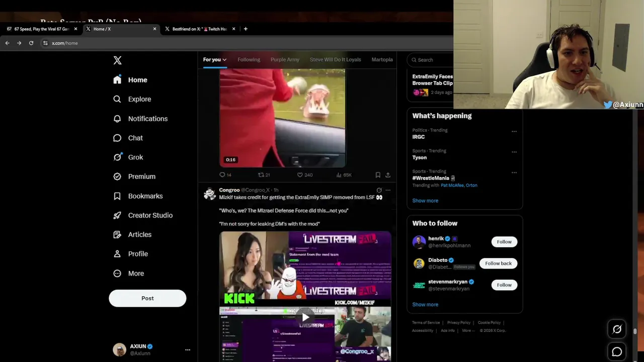Screen dimensions: 644x362
Task: Expand the footer More link
Action: (x=468, y=331)
